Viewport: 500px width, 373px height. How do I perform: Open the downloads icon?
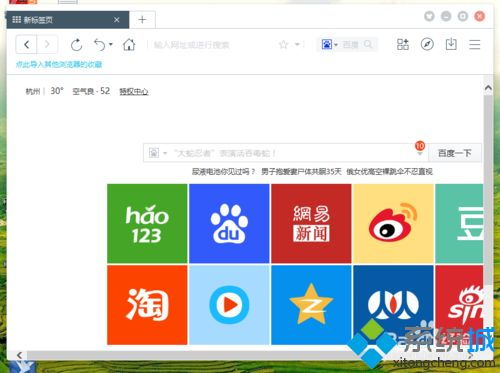[x=451, y=44]
